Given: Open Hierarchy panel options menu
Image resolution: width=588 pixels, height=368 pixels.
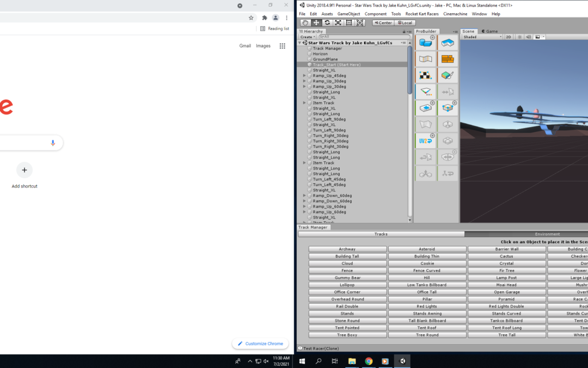Looking at the screenshot, I should pyautogui.click(x=409, y=32).
